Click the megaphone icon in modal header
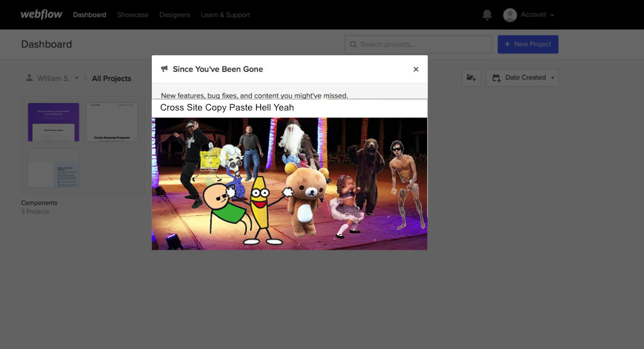This screenshot has width=644, height=349. [x=164, y=69]
